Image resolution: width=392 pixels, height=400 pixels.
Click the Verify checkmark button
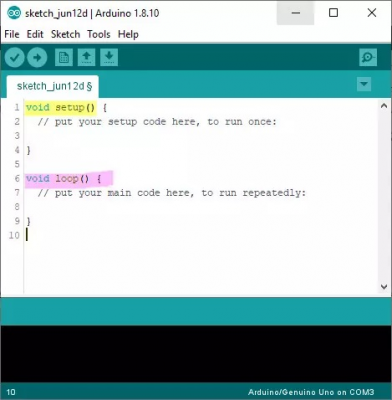15,58
